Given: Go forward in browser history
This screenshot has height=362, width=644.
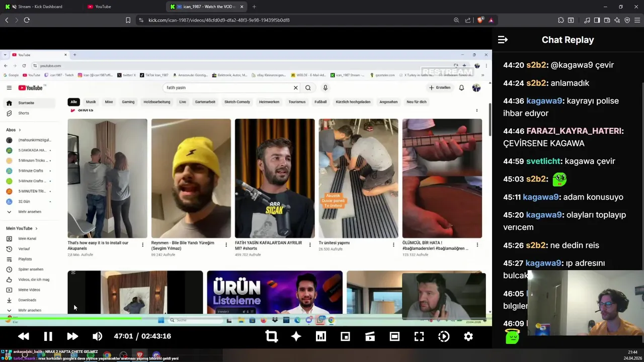Looking at the screenshot, I should click(x=16, y=20).
